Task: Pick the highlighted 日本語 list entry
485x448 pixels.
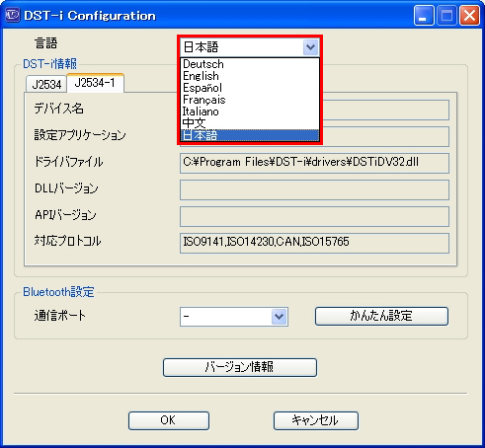Action: [x=250, y=135]
